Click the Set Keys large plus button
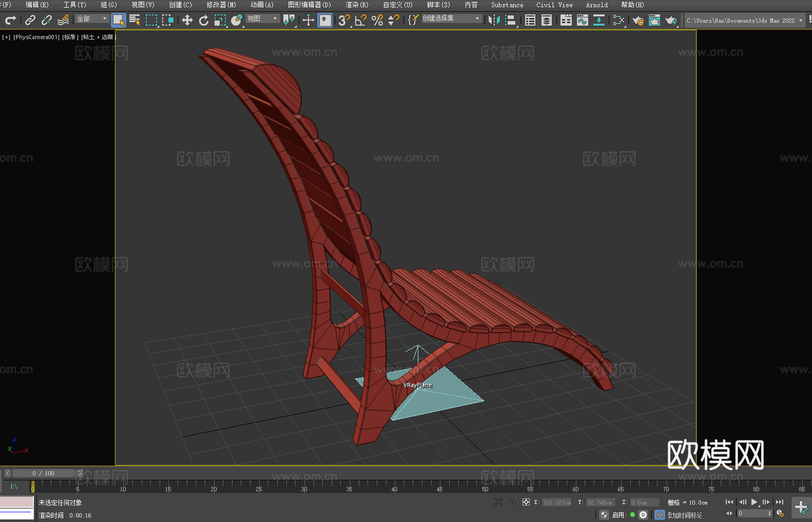 pyautogui.click(x=801, y=508)
